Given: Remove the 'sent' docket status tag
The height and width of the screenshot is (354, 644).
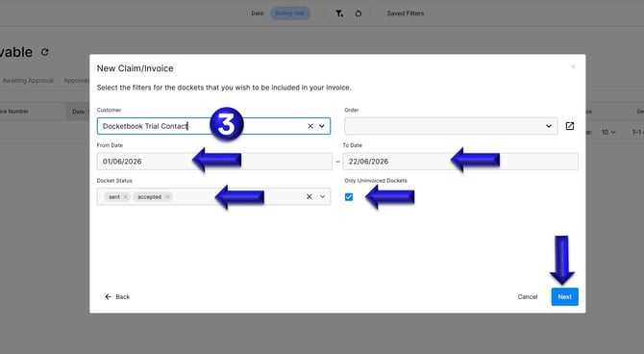Looking at the screenshot, I should tap(126, 197).
